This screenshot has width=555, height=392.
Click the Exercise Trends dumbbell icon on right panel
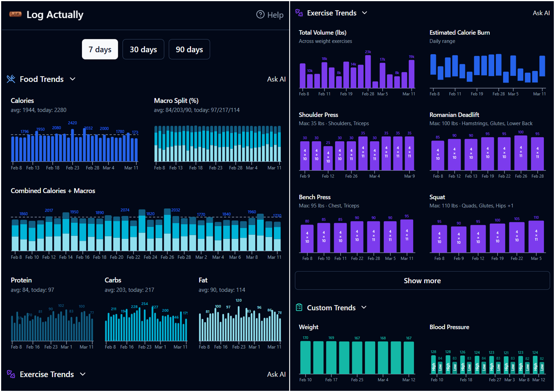(299, 12)
